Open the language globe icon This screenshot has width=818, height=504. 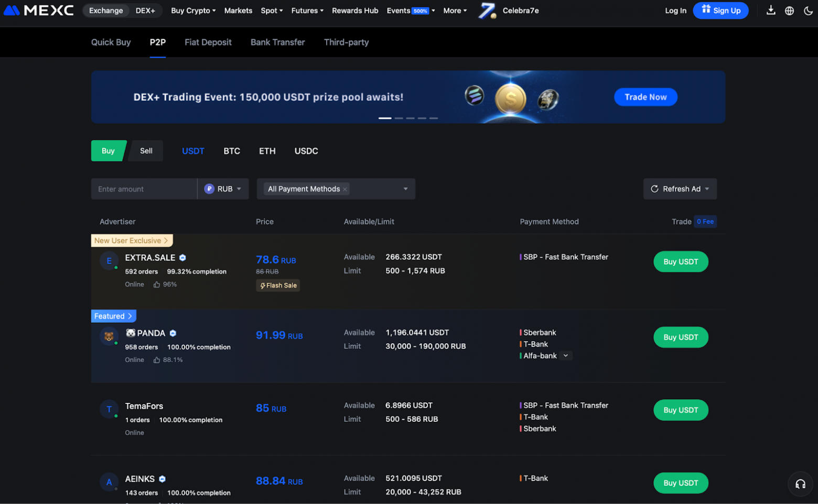(x=789, y=10)
